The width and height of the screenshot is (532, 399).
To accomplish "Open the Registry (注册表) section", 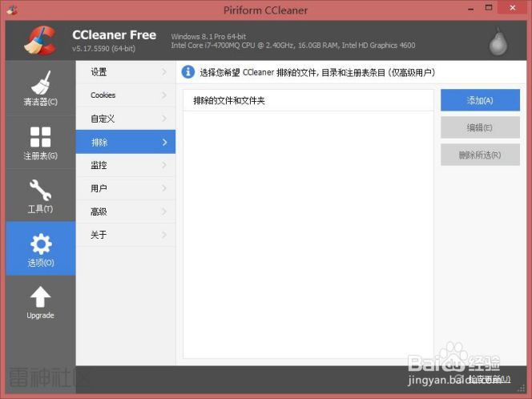I will (40, 142).
